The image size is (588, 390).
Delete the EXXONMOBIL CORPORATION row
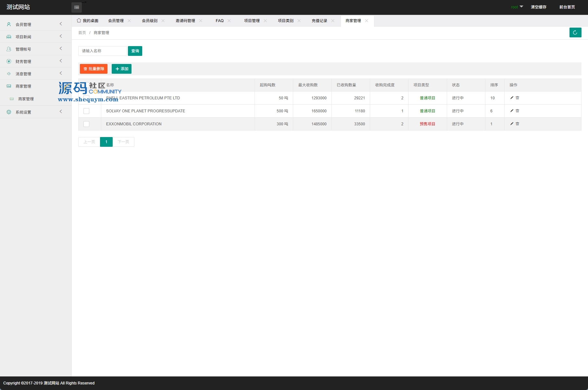coord(518,124)
